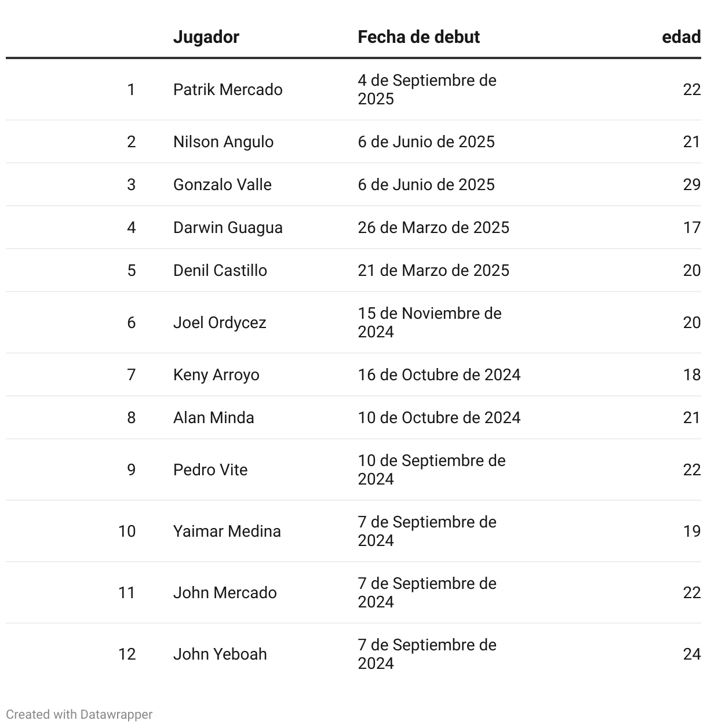Click the Jugador column header

click(x=206, y=37)
